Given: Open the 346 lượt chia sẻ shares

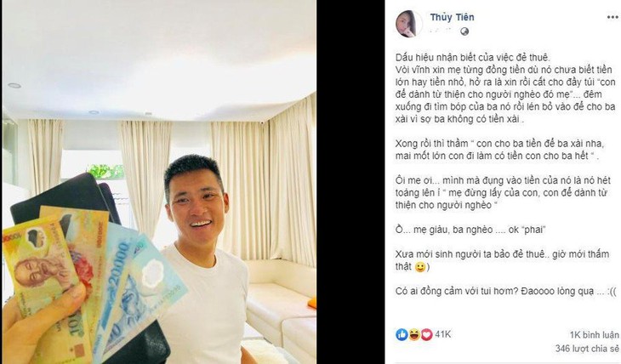Looking at the screenshot, I should pos(586,349).
